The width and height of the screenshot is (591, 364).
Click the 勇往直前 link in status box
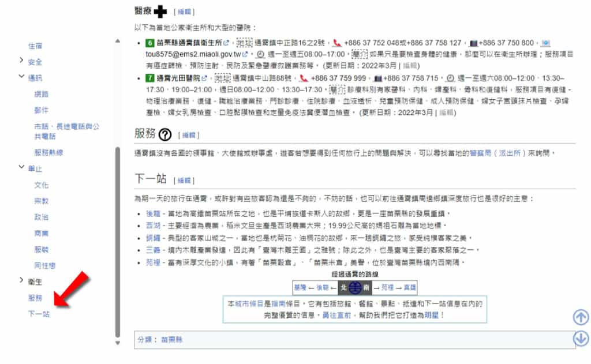[336, 315]
